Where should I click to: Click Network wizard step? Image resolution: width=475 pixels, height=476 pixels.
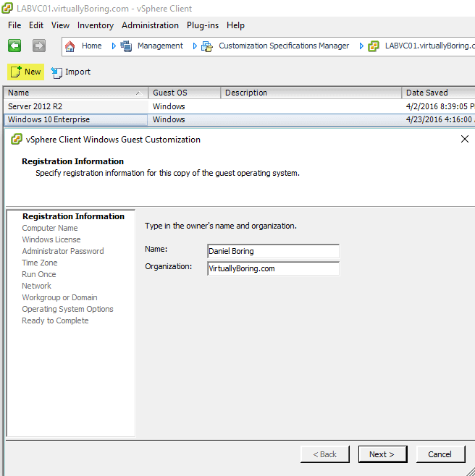point(36,286)
